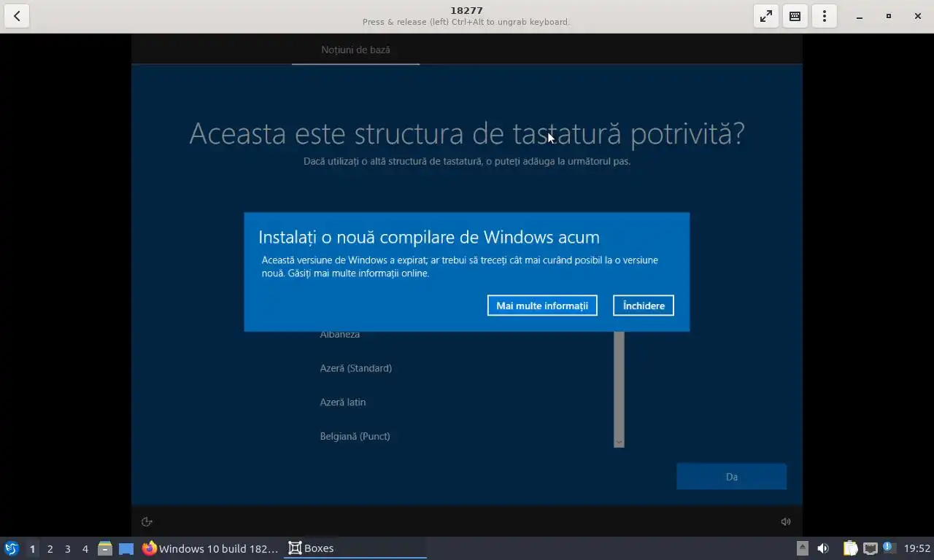The width and height of the screenshot is (934, 560).
Task: Select Albaneză keyboard layout
Action: (x=339, y=335)
